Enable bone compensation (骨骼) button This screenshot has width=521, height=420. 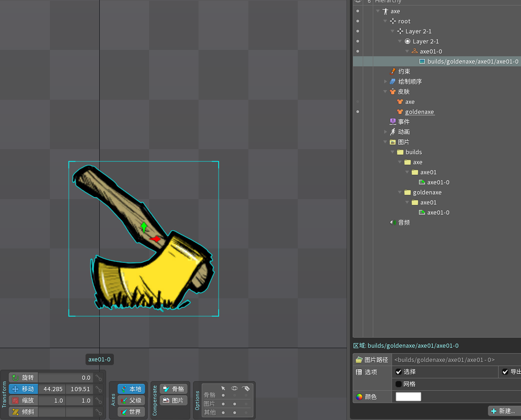174,389
